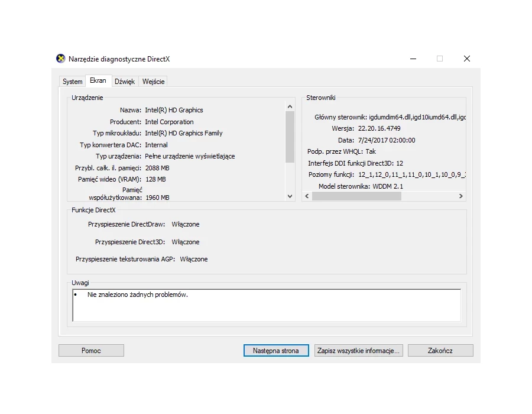Click the drivers horizontal scrollbar thumb
The width and height of the screenshot is (532, 414).
[x=356, y=196]
